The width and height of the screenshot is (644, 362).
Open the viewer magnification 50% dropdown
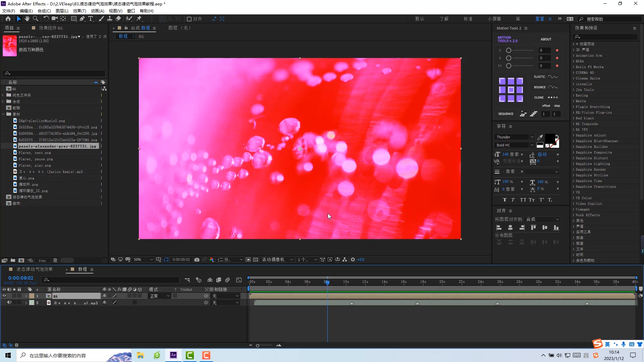tap(143, 259)
